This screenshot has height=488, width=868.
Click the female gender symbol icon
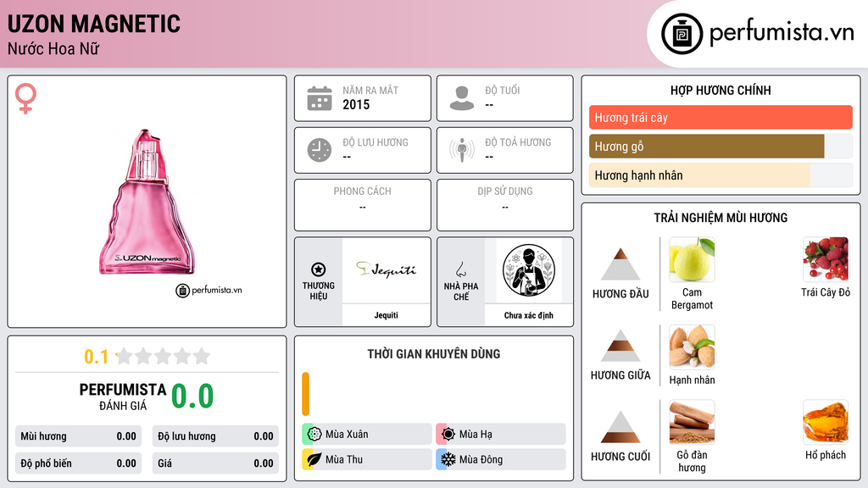[x=25, y=98]
